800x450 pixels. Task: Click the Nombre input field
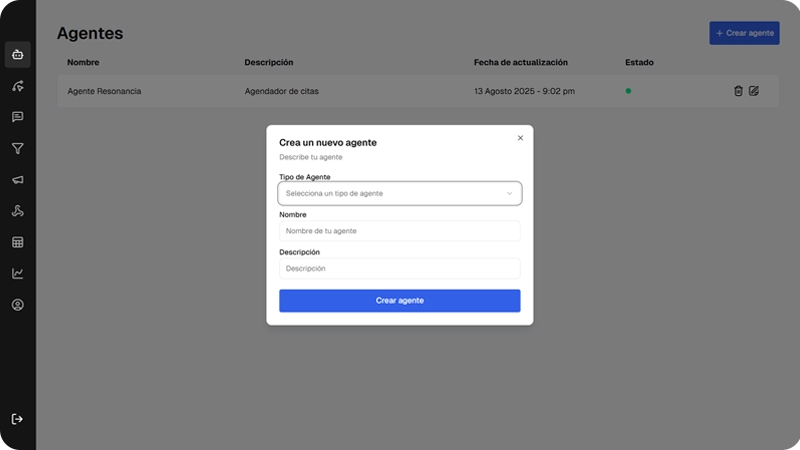point(399,231)
